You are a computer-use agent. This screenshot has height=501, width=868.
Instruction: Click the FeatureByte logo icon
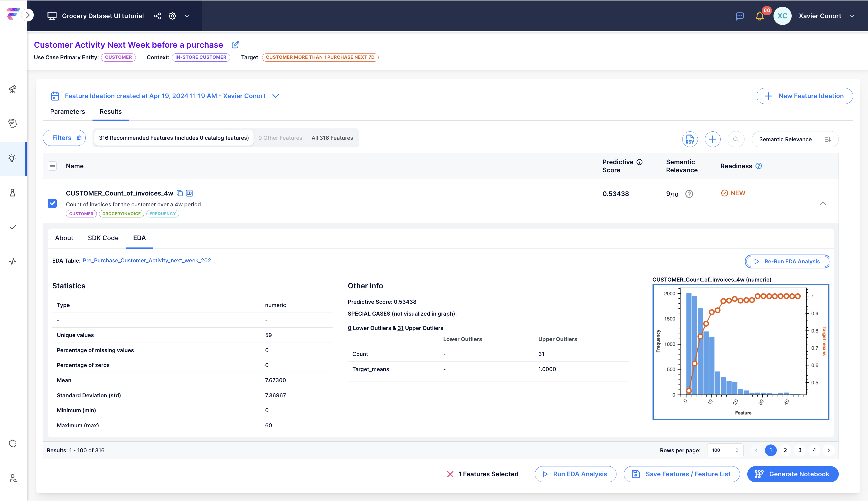13,14
